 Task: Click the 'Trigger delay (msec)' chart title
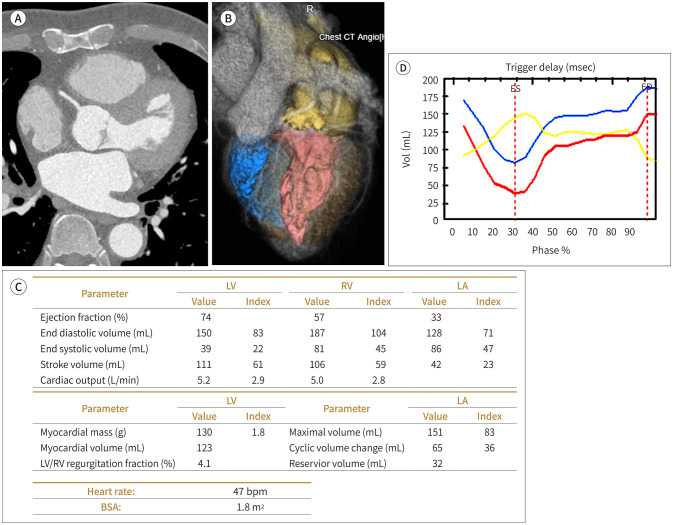[550, 67]
